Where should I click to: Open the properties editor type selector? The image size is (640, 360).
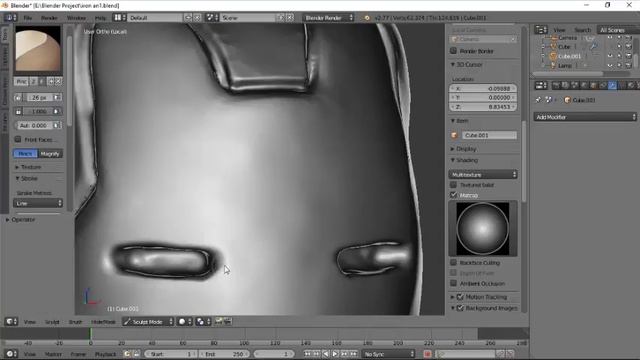point(541,85)
